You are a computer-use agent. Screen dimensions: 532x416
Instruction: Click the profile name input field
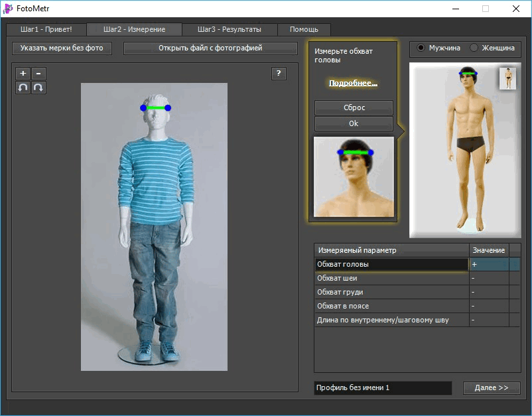click(383, 388)
